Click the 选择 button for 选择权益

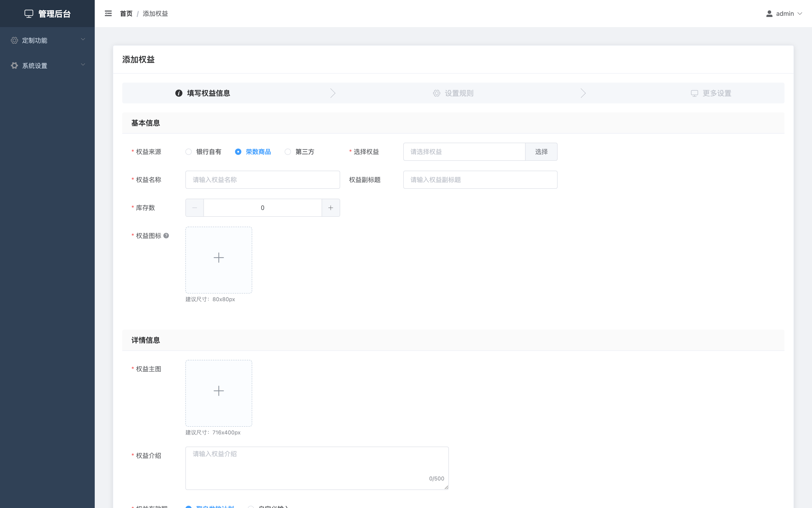[x=541, y=152]
